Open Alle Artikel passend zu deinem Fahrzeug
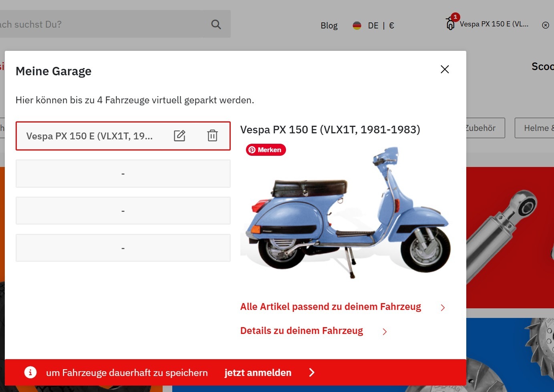This screenshot has width=554, height=392. coord(330,307)
